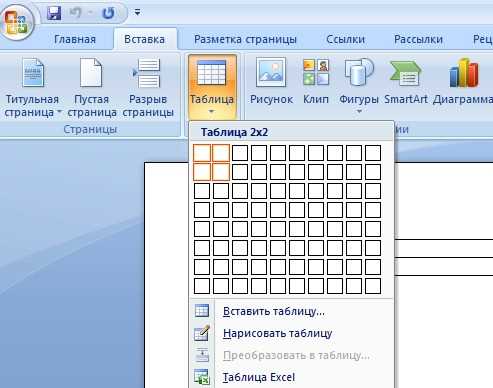Insert a Пустая страница
Screen dimensions: 493x388
pos(92,88)
